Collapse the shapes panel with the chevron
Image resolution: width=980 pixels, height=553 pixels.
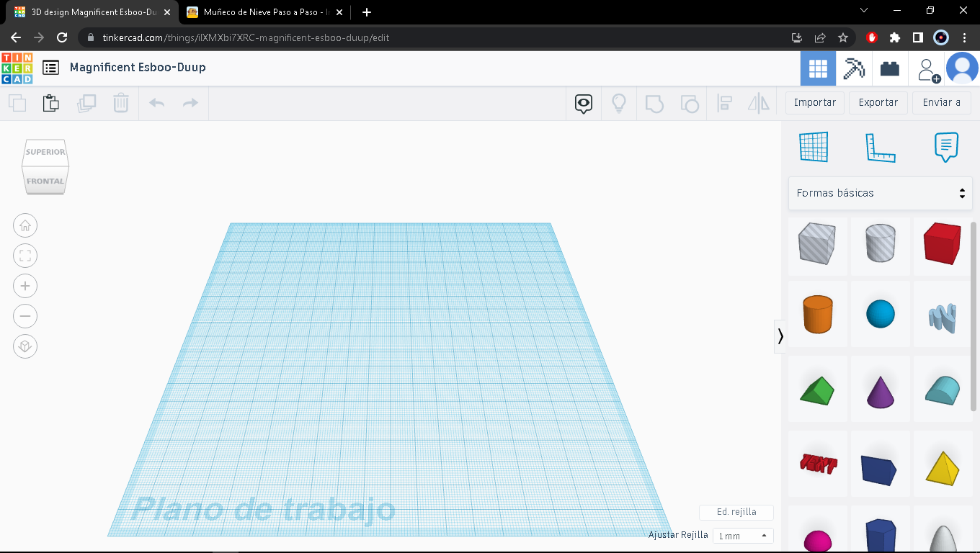[780, 336]
